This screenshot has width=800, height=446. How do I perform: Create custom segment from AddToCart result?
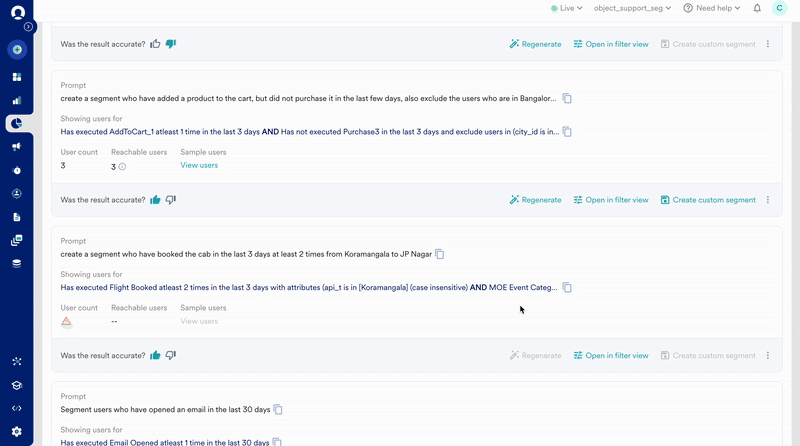[708, 200]
